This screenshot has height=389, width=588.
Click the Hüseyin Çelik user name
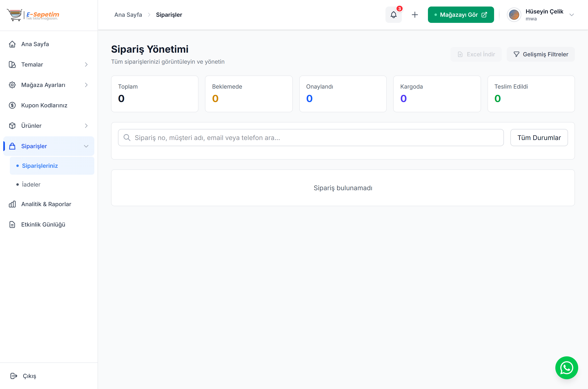click(544, 11)
